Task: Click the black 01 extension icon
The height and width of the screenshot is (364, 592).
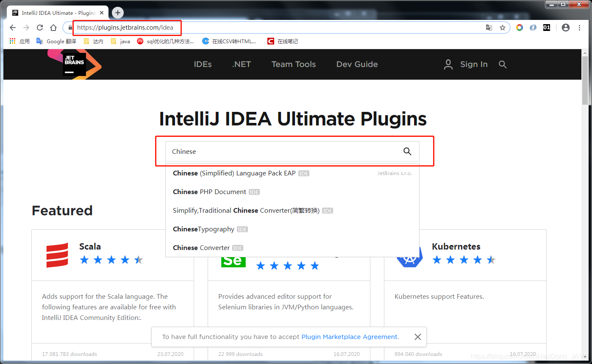Action: coord(547,28)
